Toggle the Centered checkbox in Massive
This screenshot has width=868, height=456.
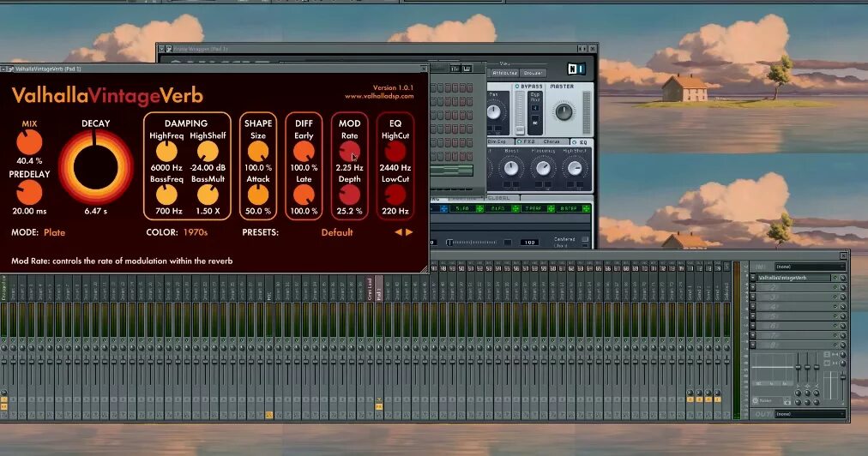tap(585, 239)
